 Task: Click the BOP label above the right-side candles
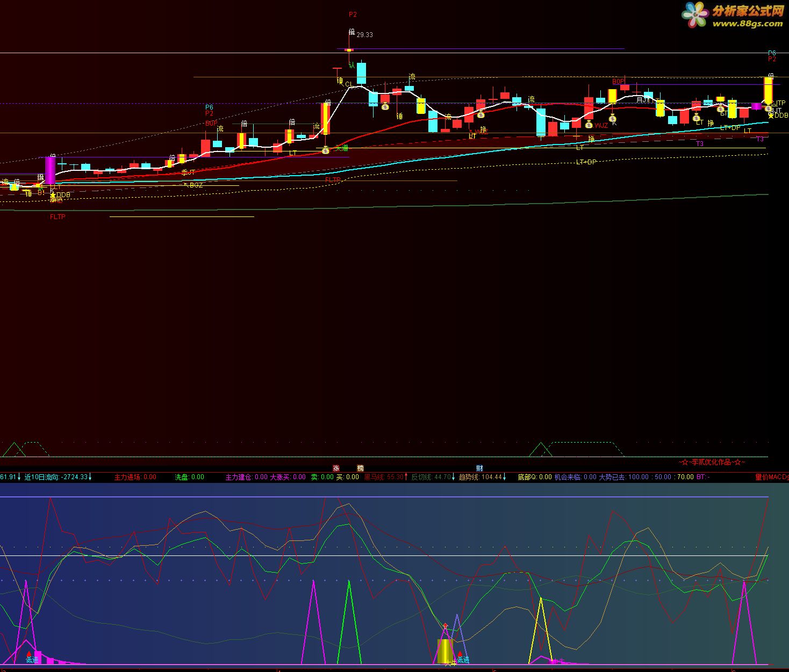[x=618, y=82]
